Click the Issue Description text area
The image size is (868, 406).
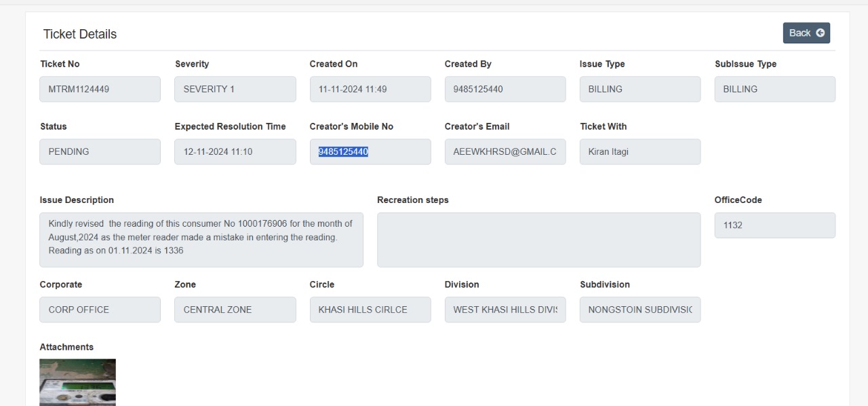pyautogui.click(x=201, y=240)
